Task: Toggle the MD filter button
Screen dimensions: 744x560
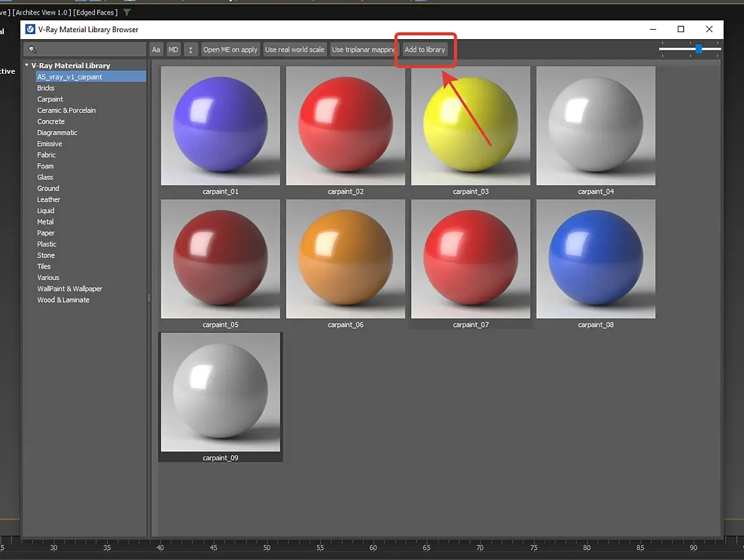Action: pyautogui.click(x=173, y=49)
